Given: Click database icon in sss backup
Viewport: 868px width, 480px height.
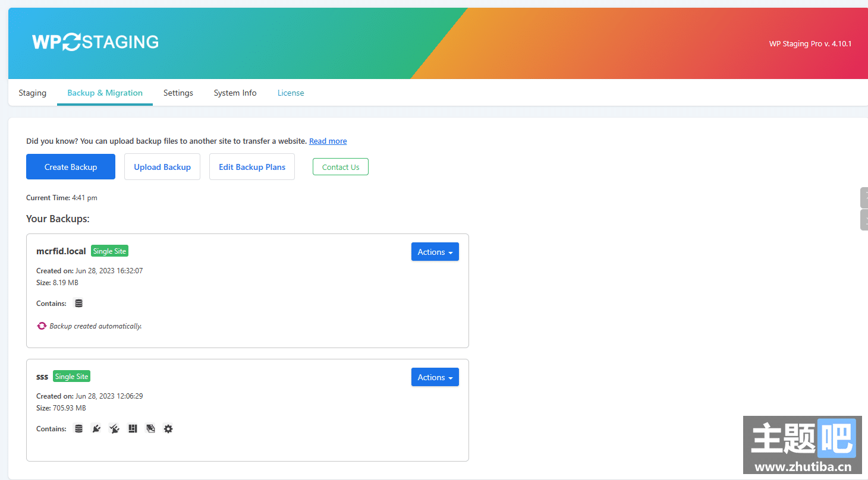Looking at the screenshot, I should [x=78, y=428].
